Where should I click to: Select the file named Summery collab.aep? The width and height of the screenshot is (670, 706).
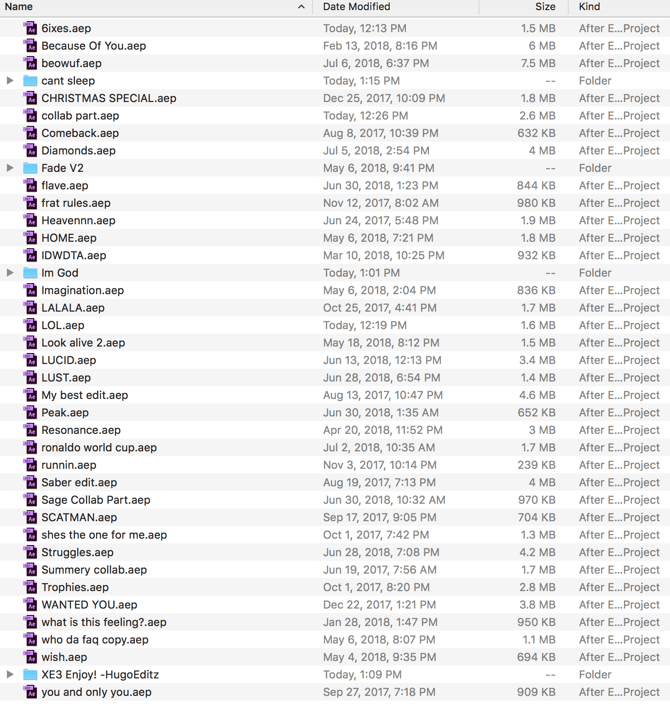click(x=94, y=570)
